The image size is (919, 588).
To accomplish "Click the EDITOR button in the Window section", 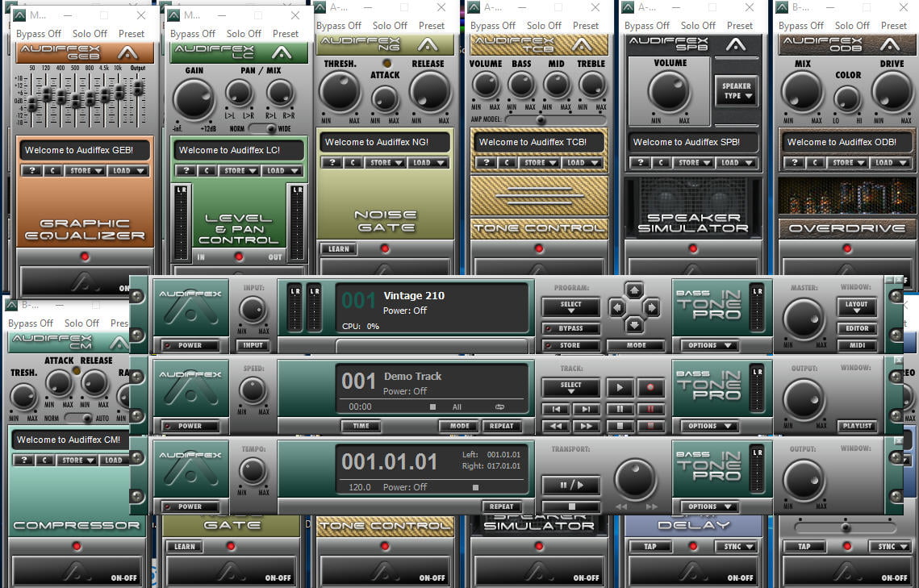I will [x=856, y=328].
